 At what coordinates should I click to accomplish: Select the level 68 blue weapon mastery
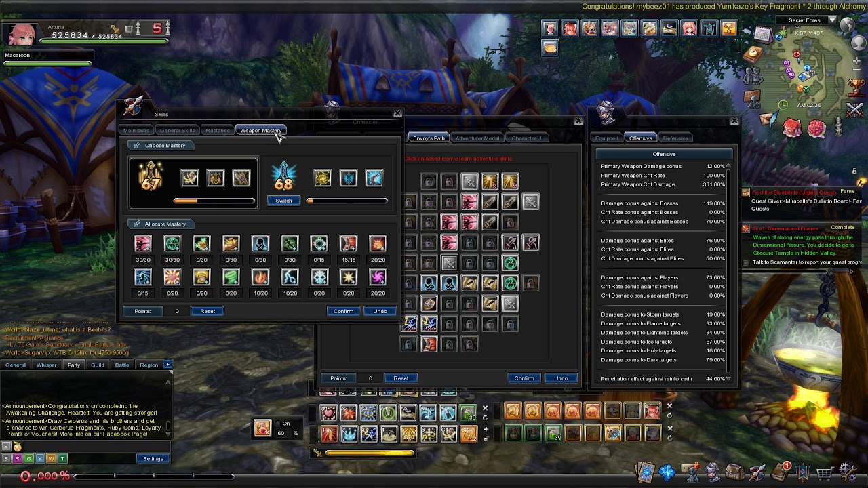pyautogui.click(x=283, y=177)
